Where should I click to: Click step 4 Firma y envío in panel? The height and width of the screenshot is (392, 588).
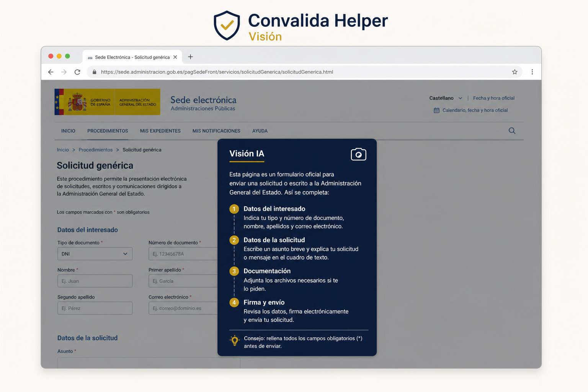pos(264,302)
